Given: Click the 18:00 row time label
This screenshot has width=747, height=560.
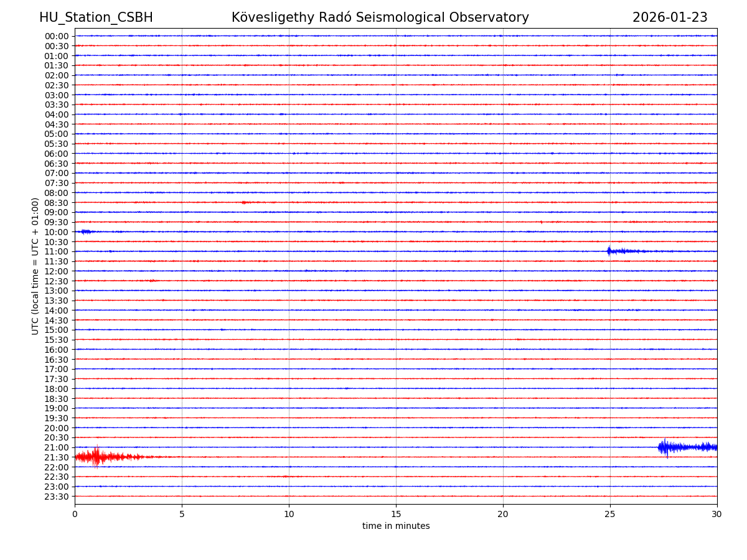Looking at the screenshot, I should click(56, 389).
